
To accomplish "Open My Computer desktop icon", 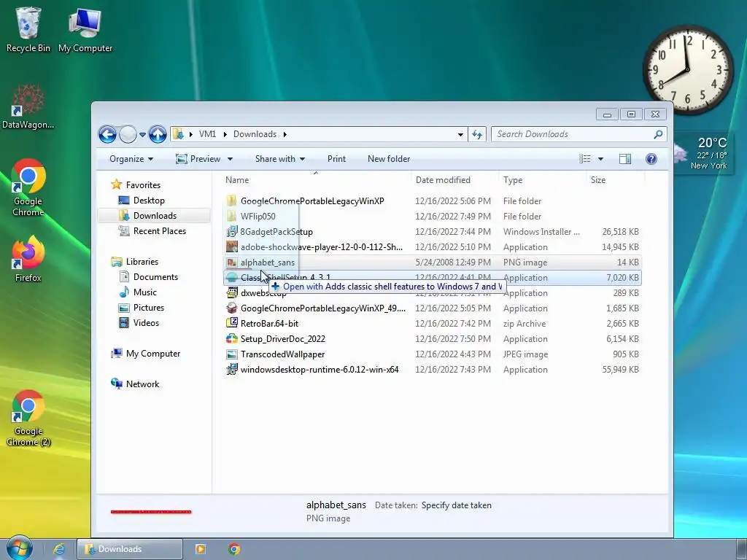I will pyautogui.click(x=85, y=28).
